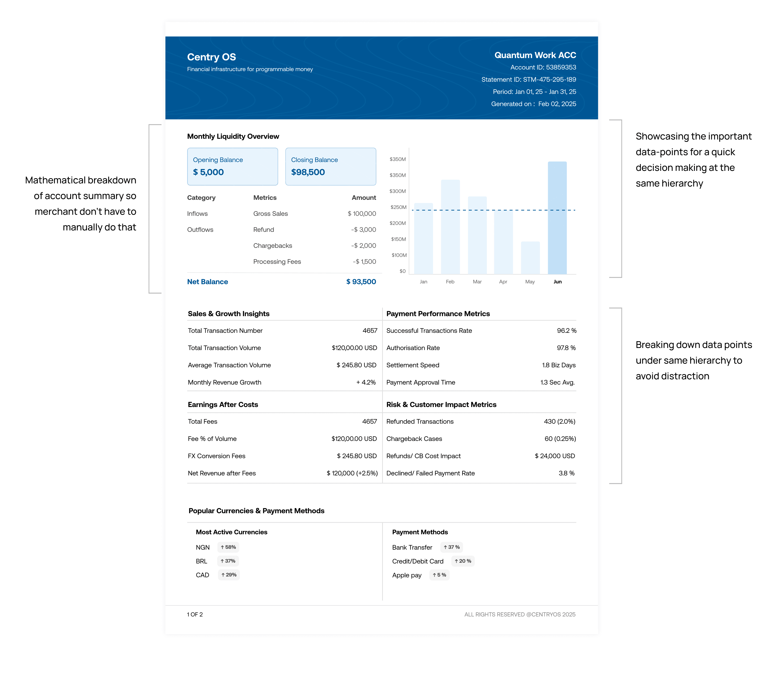The height and width of the screenshot is (674, 784).
Task: Click the May bar in chart
Action: coord(530,258)
